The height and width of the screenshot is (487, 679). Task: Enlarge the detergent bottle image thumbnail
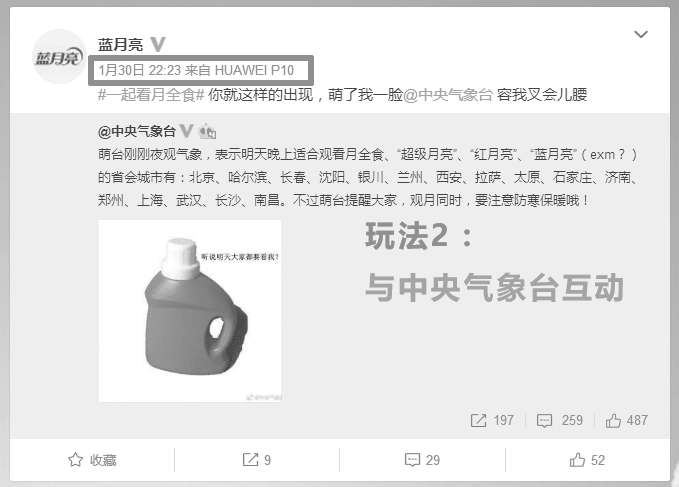190,311
